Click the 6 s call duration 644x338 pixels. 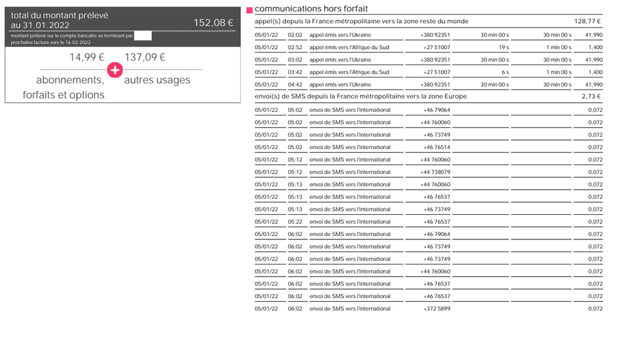click(505, 72)
